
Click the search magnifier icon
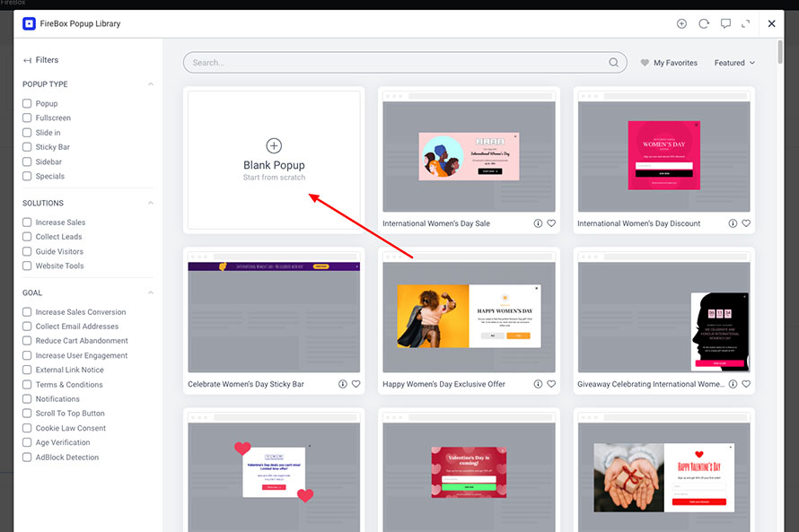coord(613,62)
